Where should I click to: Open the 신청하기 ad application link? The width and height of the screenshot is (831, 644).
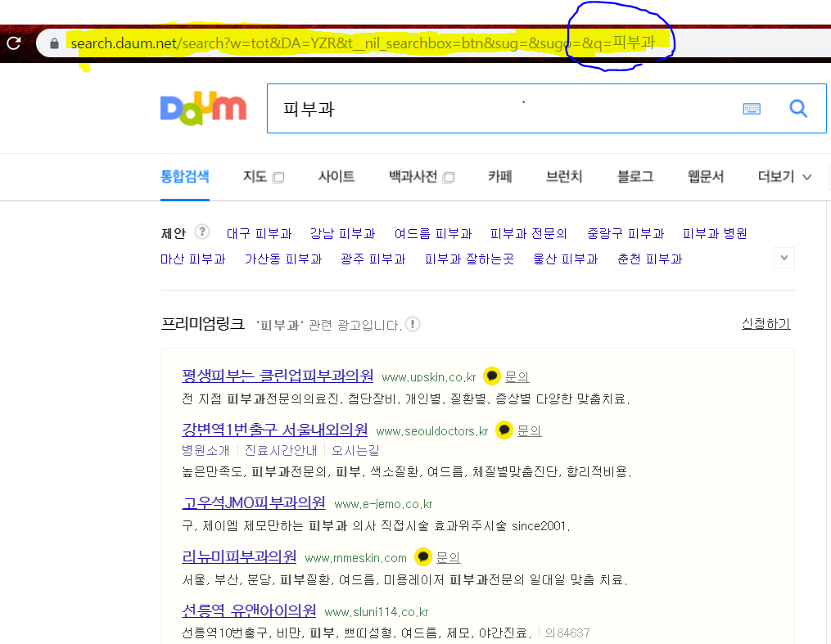[x=766, y=323]
